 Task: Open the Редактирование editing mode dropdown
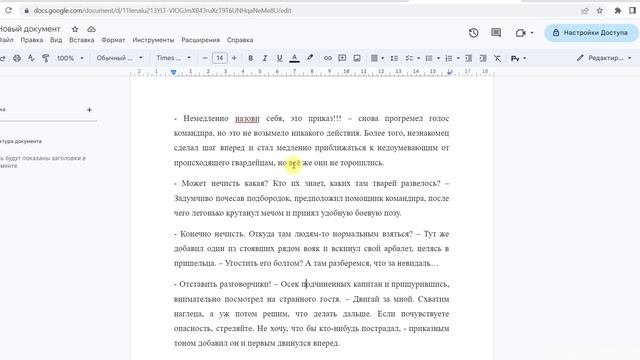pos(604,58)
